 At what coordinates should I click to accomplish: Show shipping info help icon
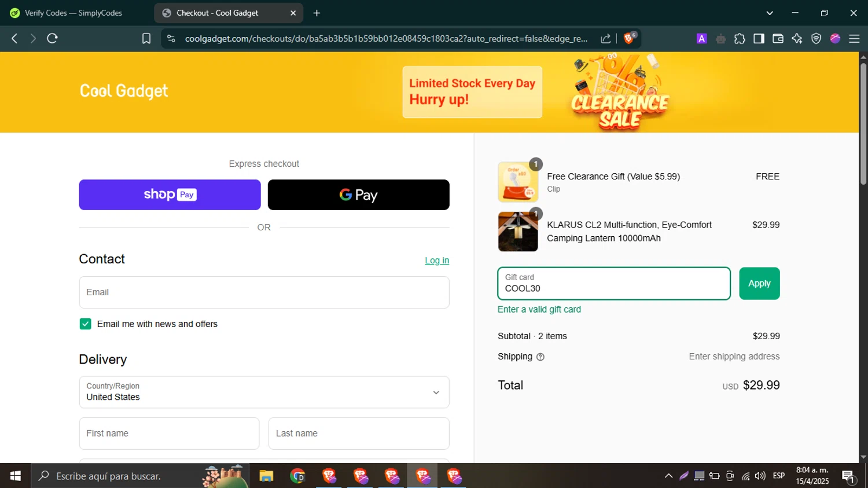click(540, 357)
